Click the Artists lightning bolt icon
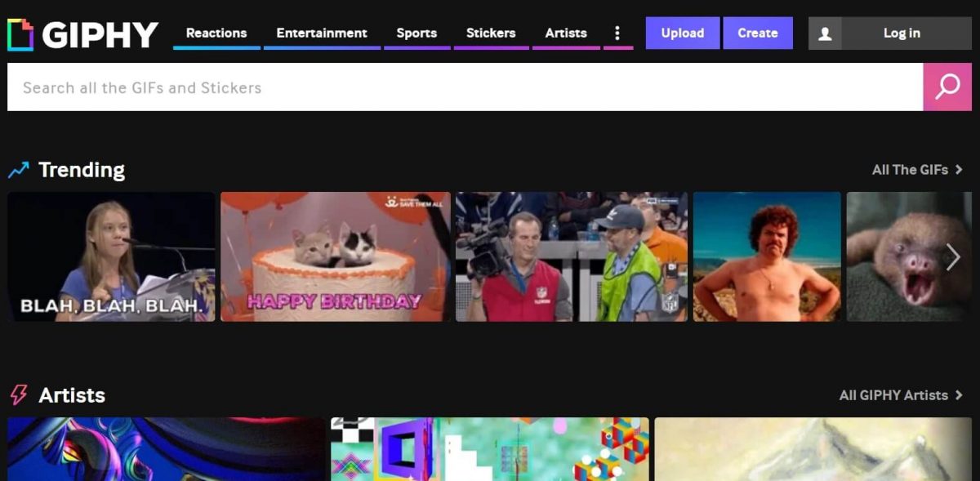Image resolution: width=980 pixels, height=481 pixels. [20, 394]
